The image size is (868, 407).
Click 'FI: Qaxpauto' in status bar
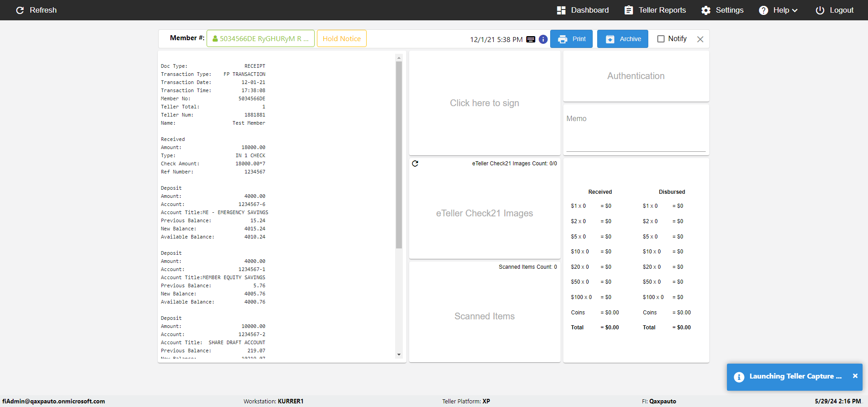point(659,401)
